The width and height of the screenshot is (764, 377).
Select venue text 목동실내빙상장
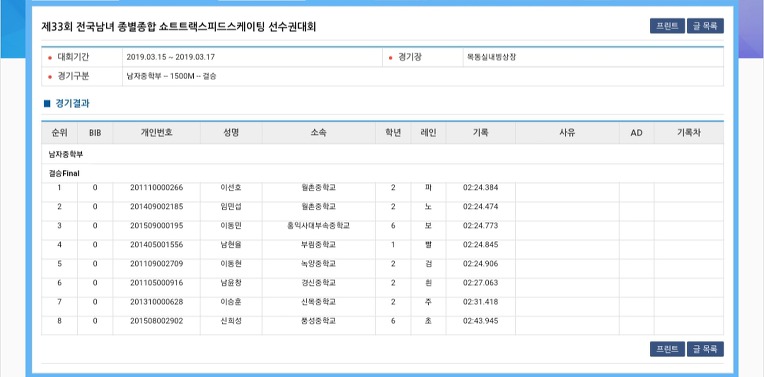coord(491,57)
